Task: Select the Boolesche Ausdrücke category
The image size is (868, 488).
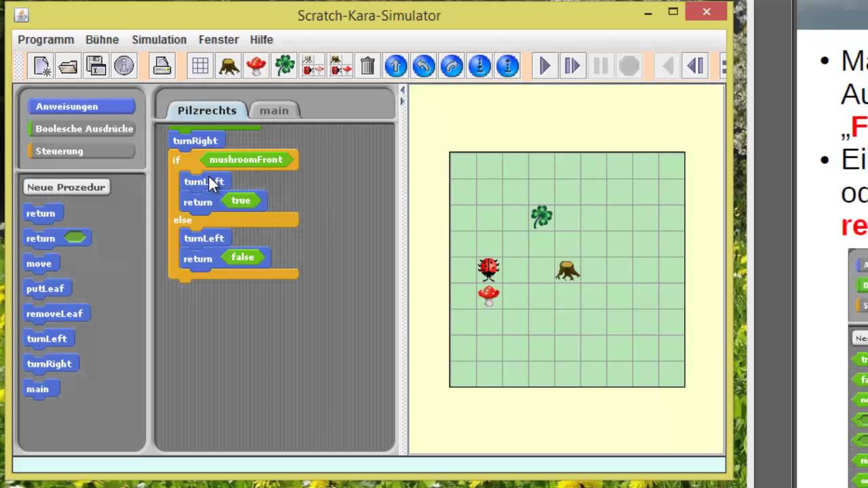Action: (x=81, y=129)
